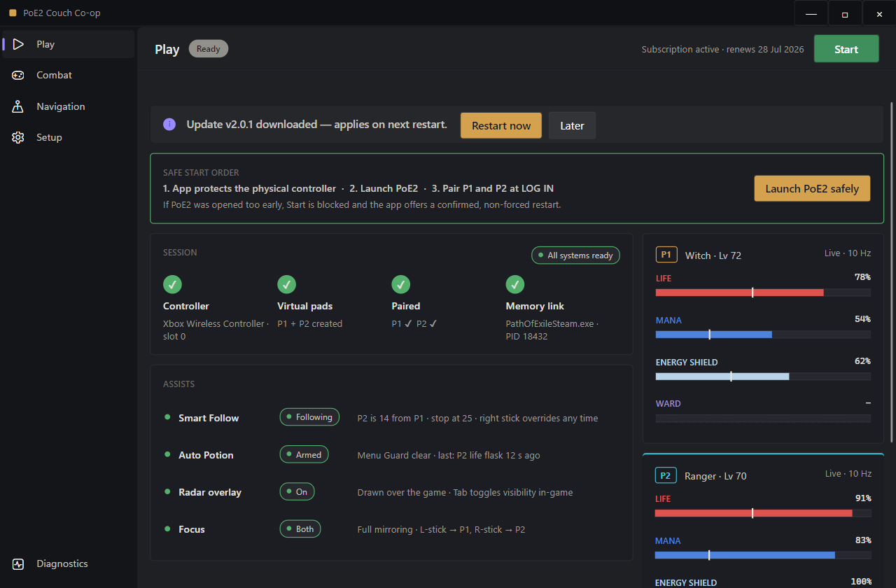Click the Focus status dot
The height and width of the screenshot is (588, 896).
pyautogui.click(x=167, y=528)
